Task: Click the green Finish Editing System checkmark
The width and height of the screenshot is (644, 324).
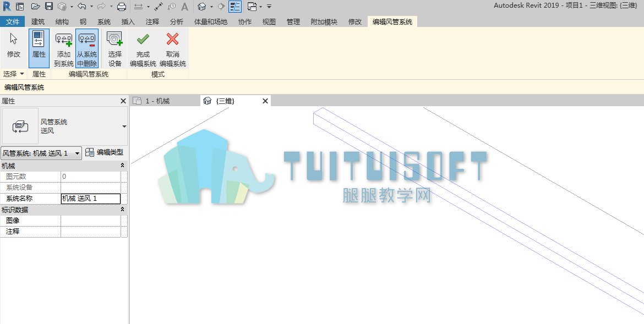Action: [143, 40]
